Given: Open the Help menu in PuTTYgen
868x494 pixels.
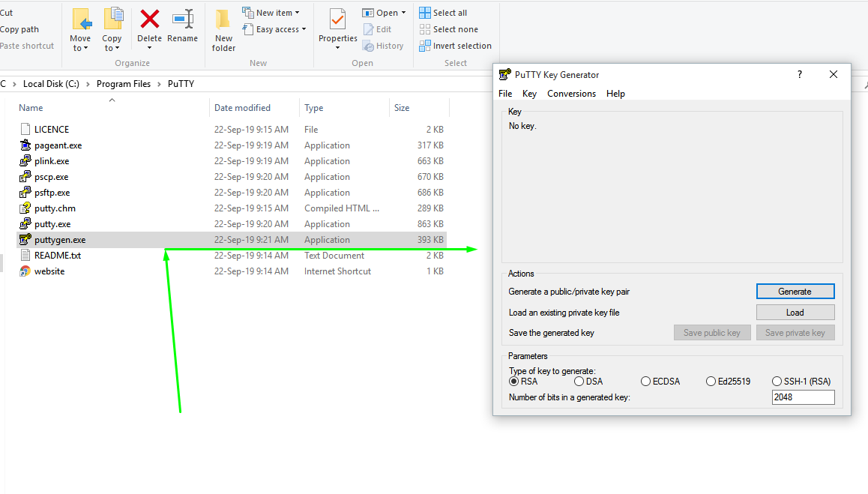Looking at the screenshot, I should (615, 94).
